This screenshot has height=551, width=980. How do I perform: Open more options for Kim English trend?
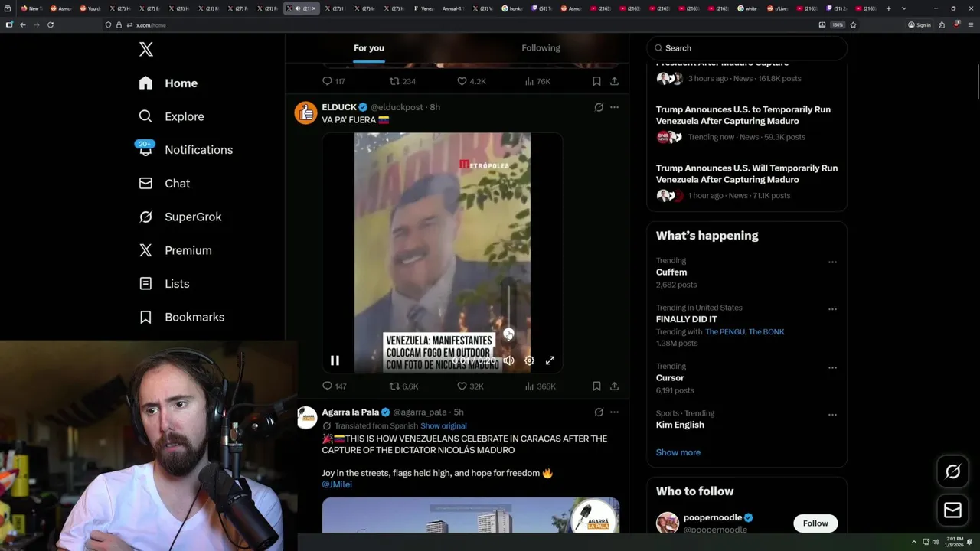(832, 415)
